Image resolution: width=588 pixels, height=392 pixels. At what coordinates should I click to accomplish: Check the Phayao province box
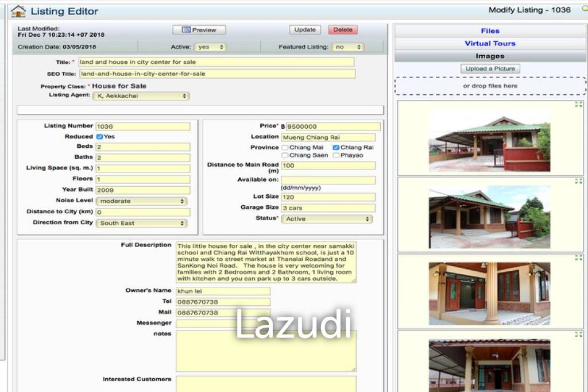(336, 155)
